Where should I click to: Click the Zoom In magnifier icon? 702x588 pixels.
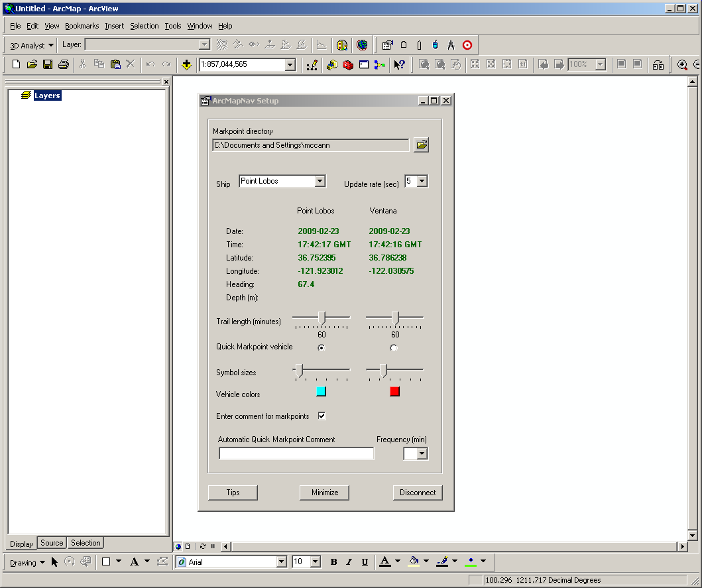[682, 65]
